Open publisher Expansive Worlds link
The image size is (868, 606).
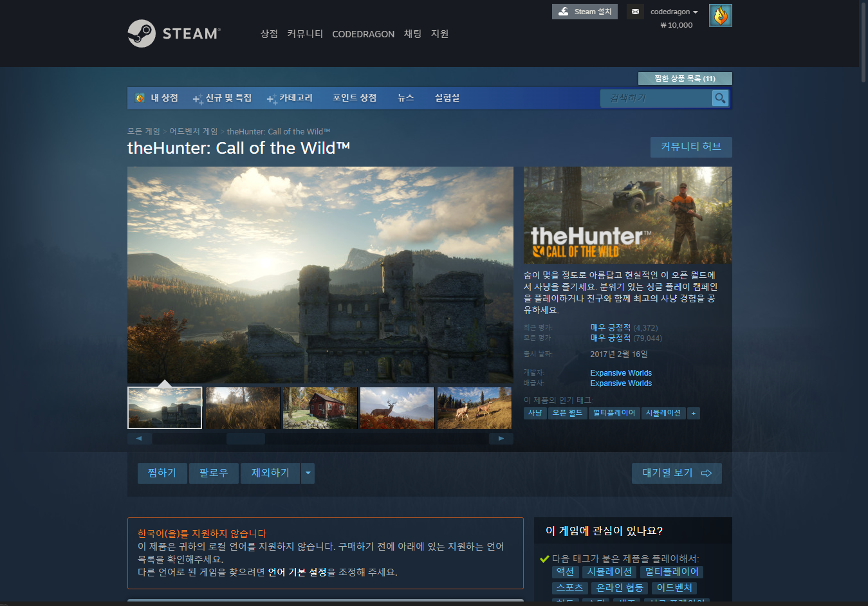tap(621, 383)
